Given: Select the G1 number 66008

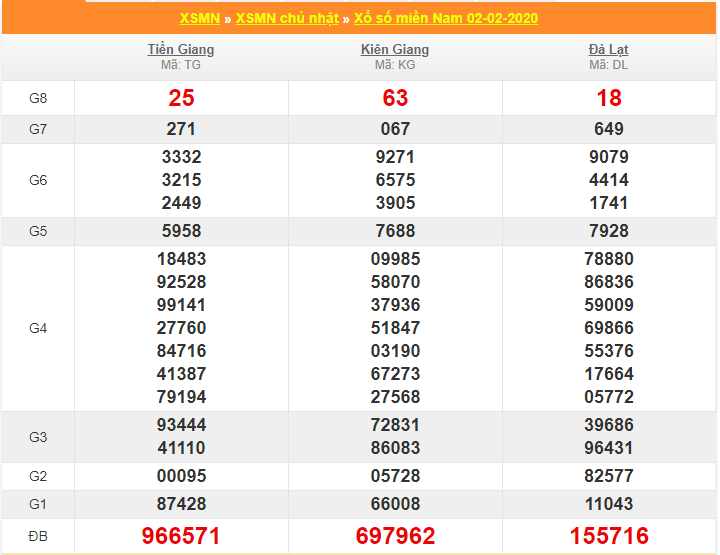Looking at the screenshot, I should click(395, 504).
